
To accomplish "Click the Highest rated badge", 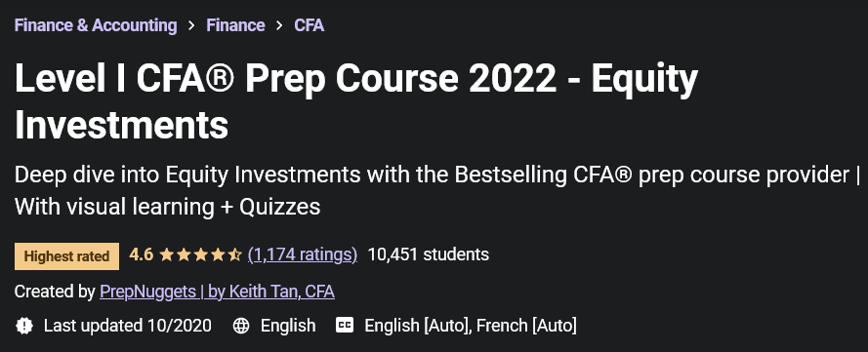I will click(x=67, y=256).
